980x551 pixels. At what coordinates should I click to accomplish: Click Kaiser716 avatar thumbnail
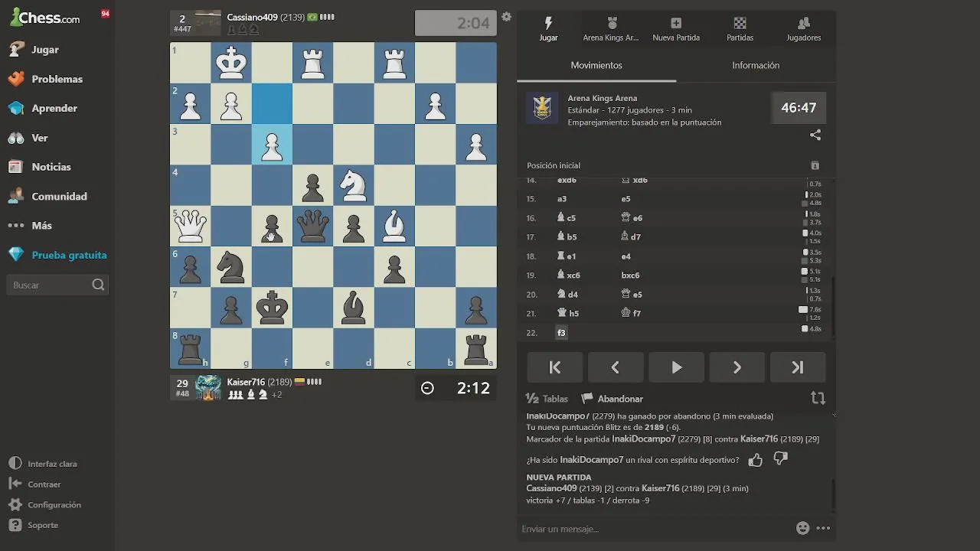pyautogui.click(x=208, y=387)
